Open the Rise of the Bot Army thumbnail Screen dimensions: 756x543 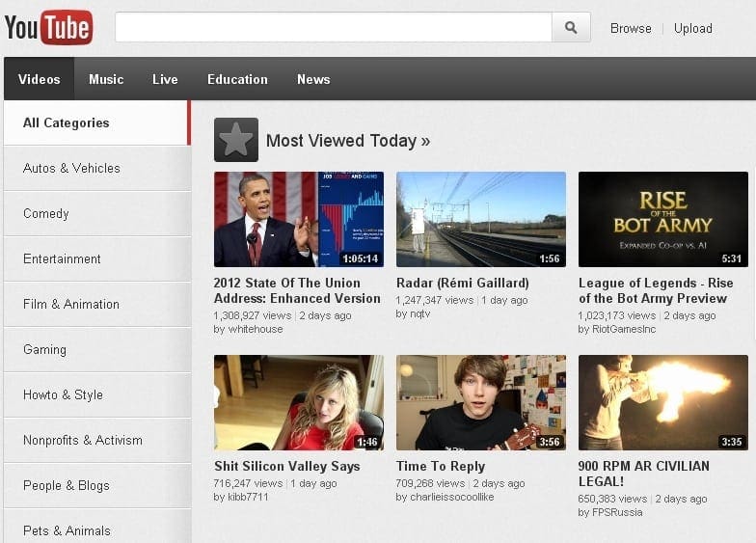point(662,219)
